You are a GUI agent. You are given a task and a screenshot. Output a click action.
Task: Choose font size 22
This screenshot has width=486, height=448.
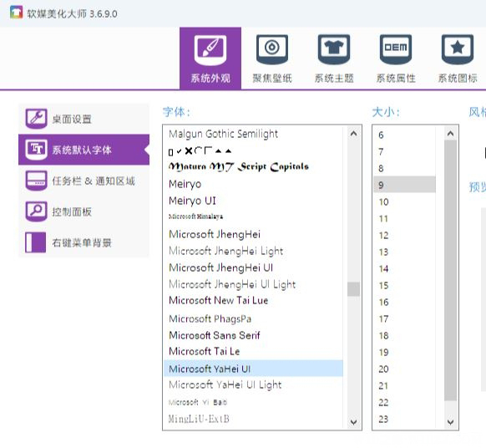pyautogui.click(x=404, y=402)
